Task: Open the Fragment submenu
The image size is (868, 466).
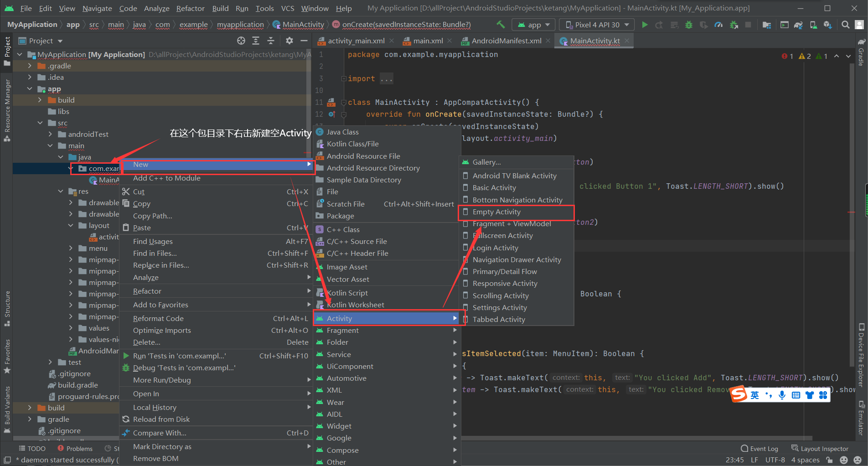Action: 387,330
